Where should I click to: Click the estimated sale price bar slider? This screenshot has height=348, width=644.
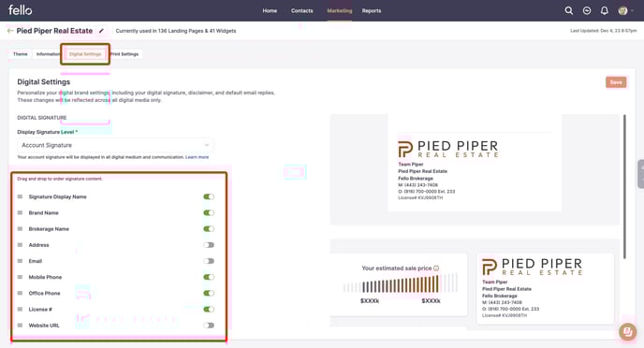pos(401,283)
